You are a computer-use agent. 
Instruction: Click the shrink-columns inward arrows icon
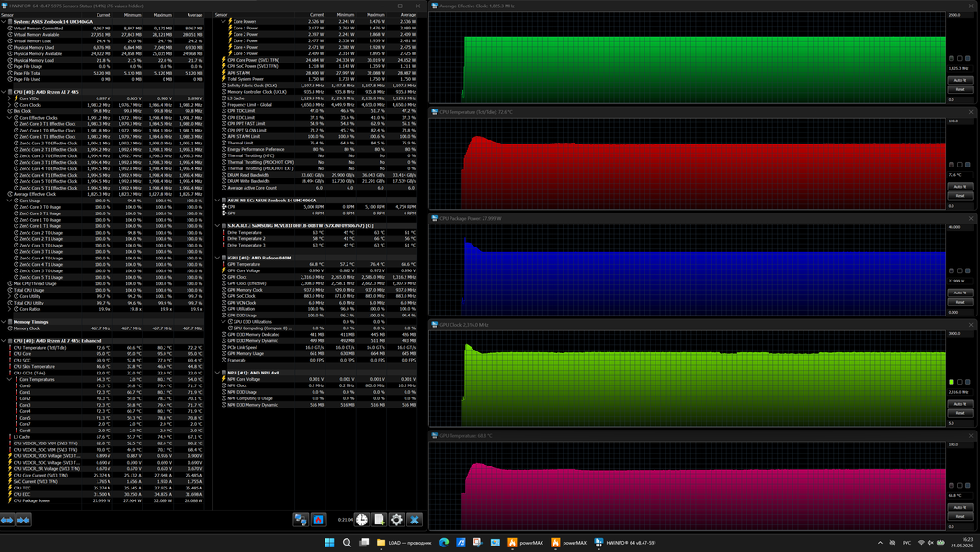point(24,520)
